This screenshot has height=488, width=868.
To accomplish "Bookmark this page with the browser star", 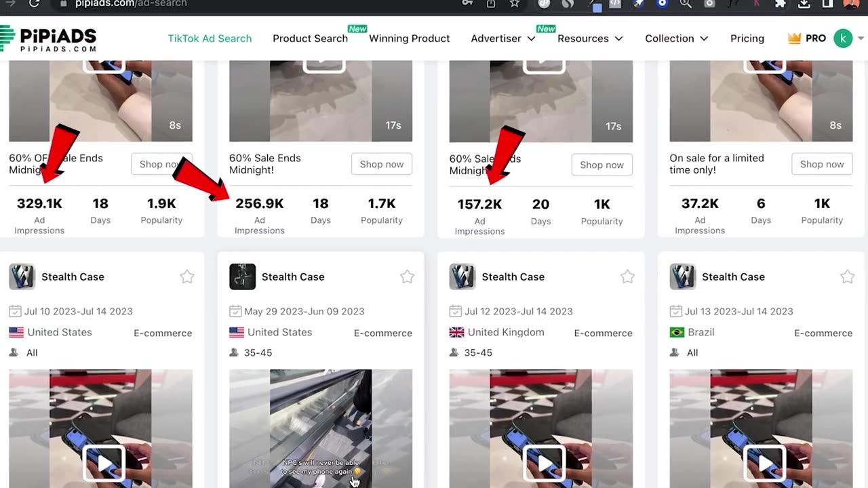I will 515,3.
